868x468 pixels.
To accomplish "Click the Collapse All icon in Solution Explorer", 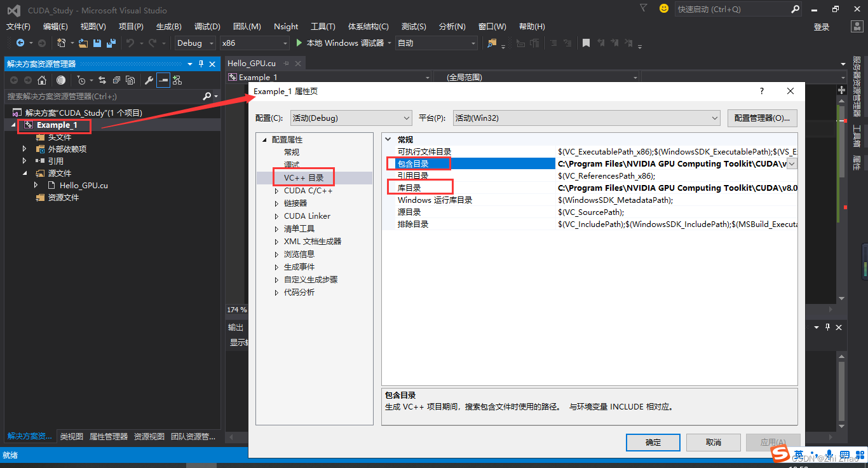I will tap(116, 80).
